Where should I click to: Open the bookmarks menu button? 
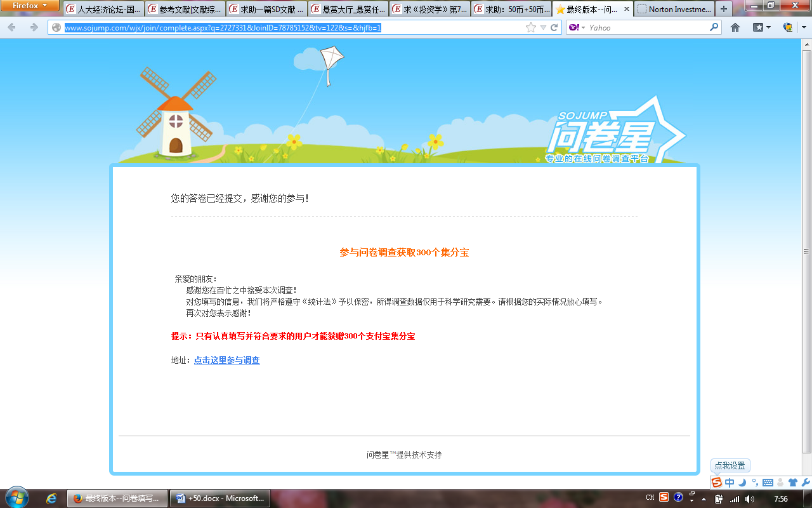[761, 27]
